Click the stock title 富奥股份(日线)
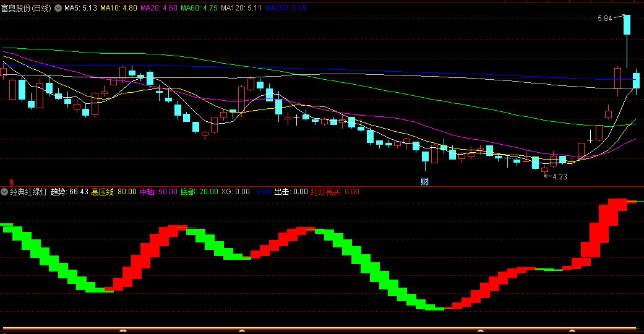The width and height of the screenshot is (644, 334). (x=26, y=8)
